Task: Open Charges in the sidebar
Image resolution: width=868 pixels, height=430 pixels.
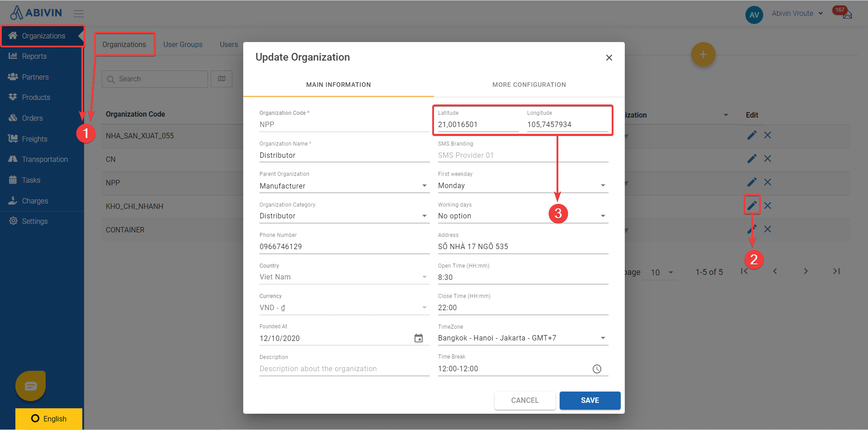Action: tap(42, 201)
